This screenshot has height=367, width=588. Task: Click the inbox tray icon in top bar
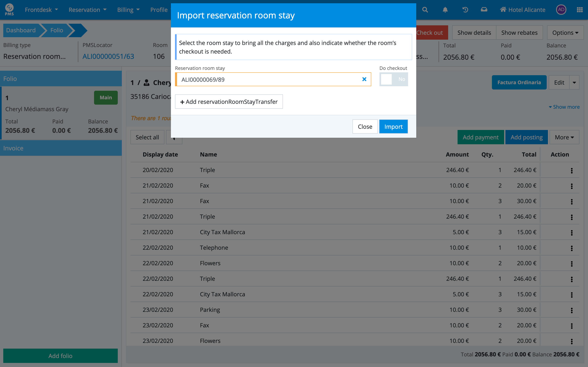point(484,10)
